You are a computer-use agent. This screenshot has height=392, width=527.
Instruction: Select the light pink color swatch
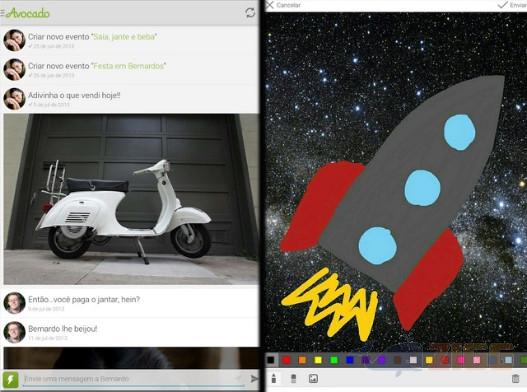click(476, 360)
